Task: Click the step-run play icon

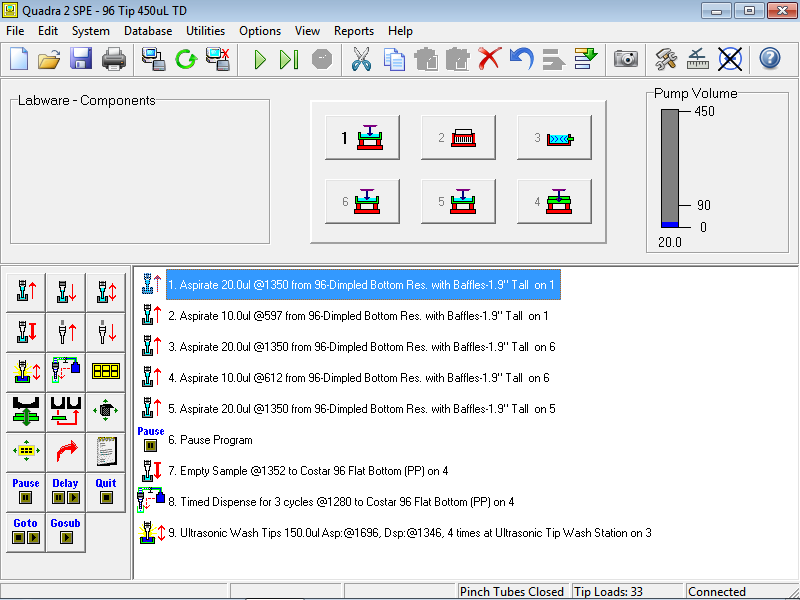Action: (289, 59)
